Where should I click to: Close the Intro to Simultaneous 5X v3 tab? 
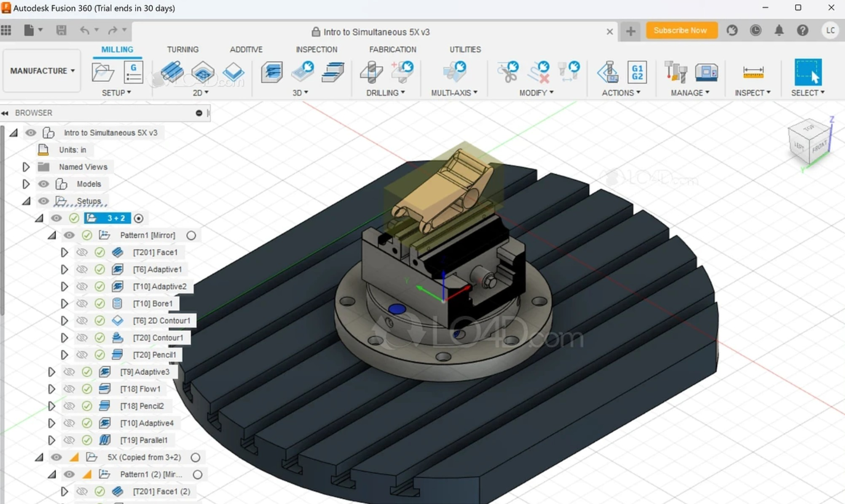609,32
